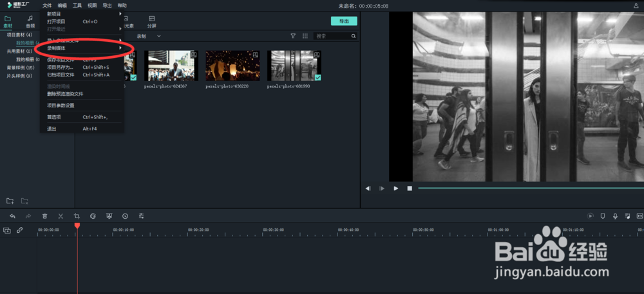The height and width of the screenshot is (294, 644).
Task: Select 共用素材 (0) in the tree
Action: click(x=20, y=51)
